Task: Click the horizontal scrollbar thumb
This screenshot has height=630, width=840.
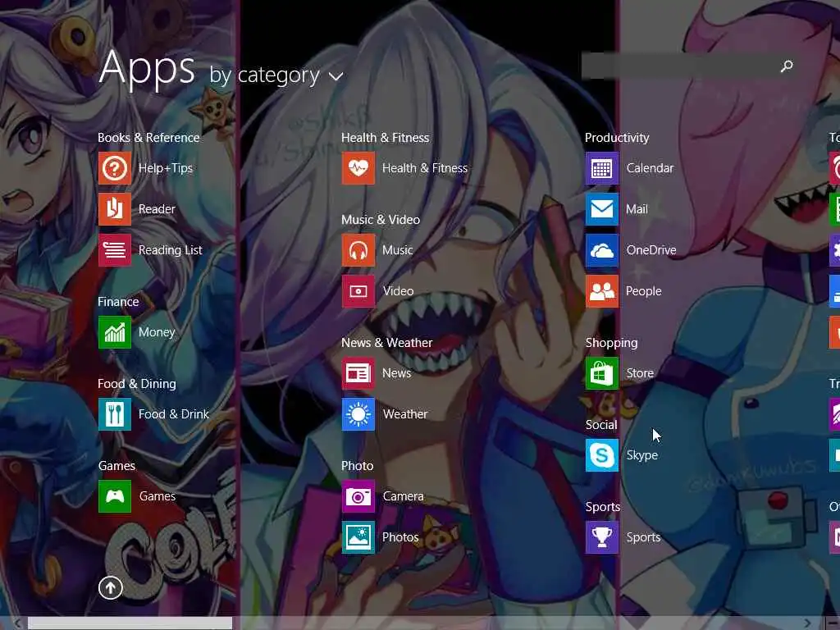Action: pos(130,623)
